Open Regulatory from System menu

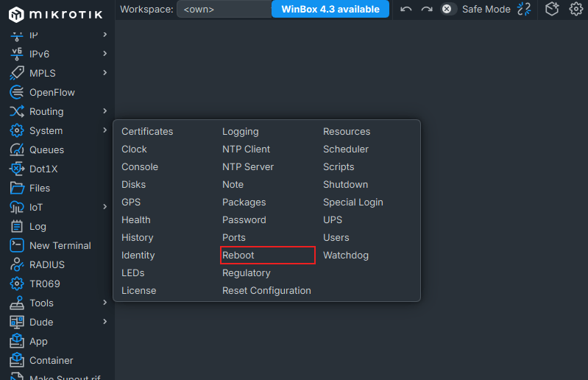[x=247, y=273]
